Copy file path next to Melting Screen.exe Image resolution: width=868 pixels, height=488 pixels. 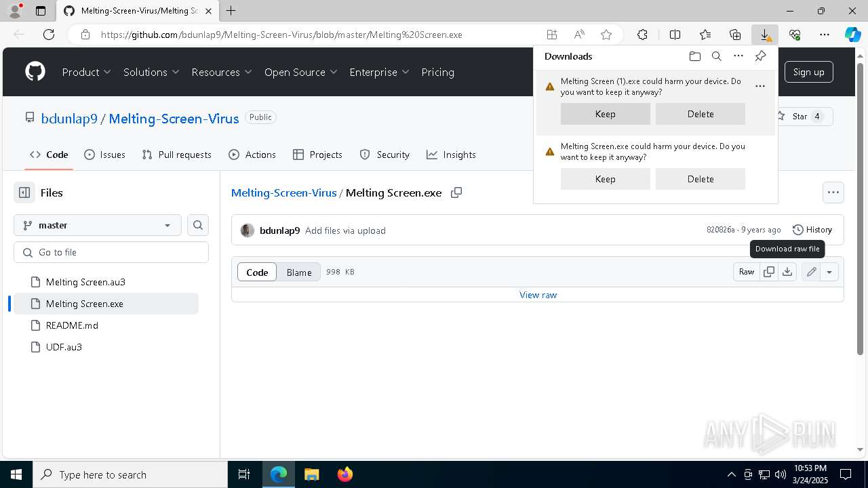[x=456, y=192]
